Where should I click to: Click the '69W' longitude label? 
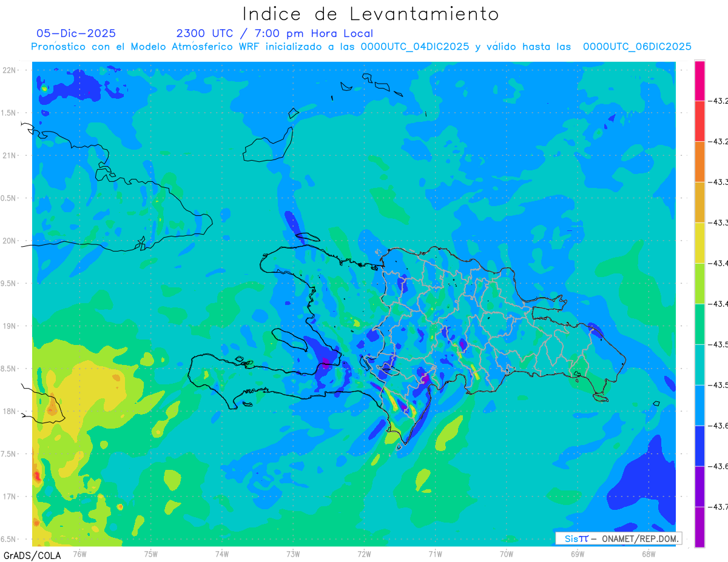pos(577,554)
